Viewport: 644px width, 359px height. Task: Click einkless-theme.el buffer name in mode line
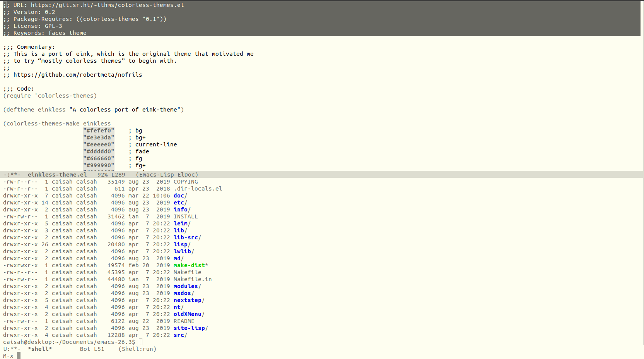tap(57, 175)
